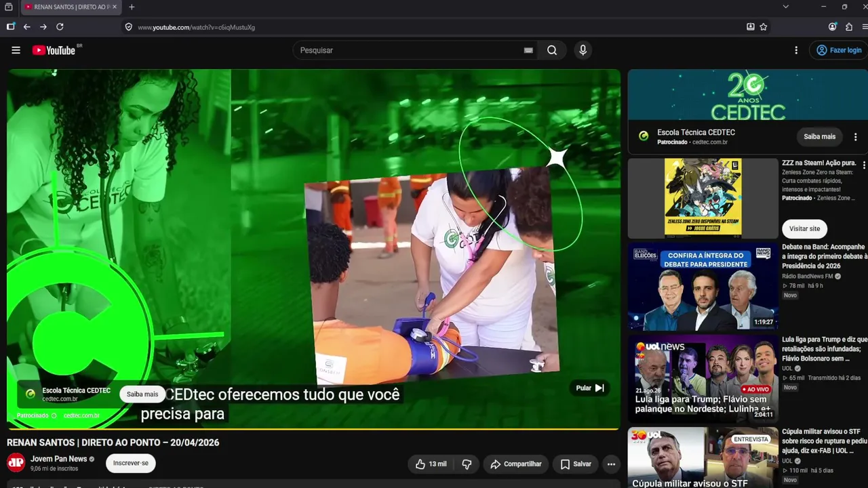The width and height of the screenshot is (868, 488).
Task: Open options menu for CEDTEC sidebar ad
Action: [856, 136]
